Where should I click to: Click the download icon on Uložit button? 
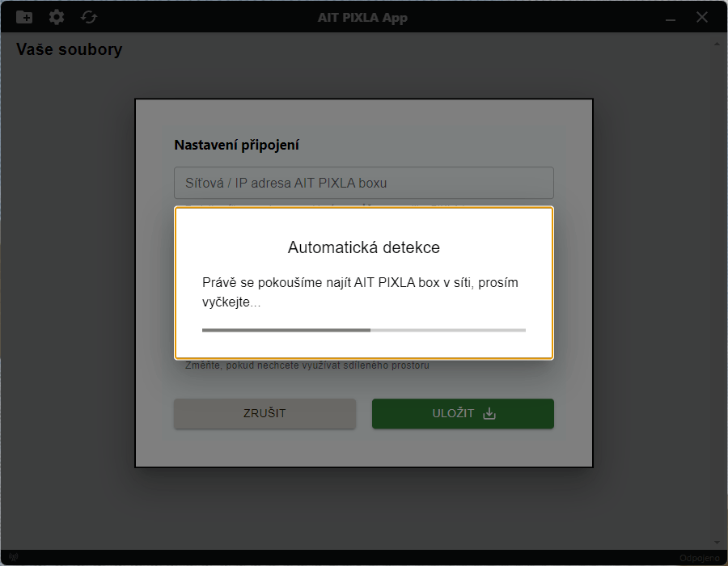coord(489,413)
